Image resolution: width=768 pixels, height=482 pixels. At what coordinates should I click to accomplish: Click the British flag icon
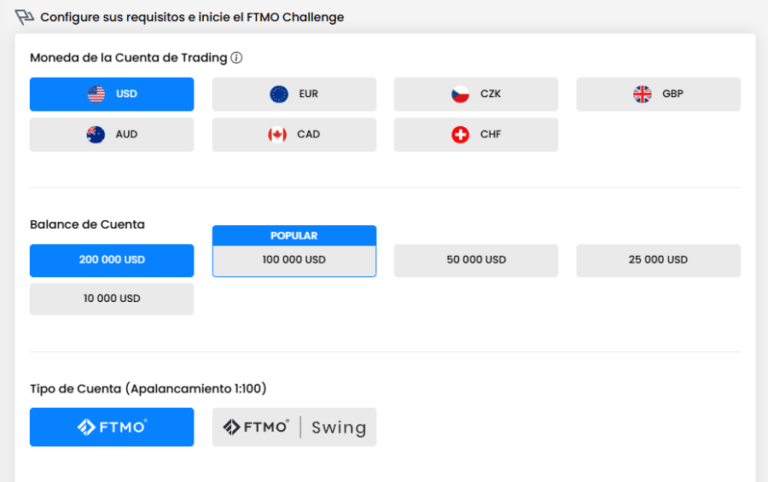pos(642,94)
